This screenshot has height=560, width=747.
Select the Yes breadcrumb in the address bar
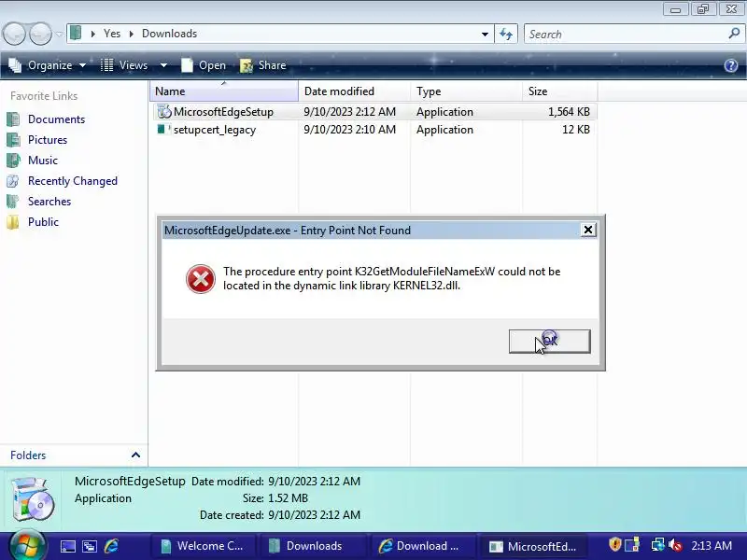tap(112, 34)
